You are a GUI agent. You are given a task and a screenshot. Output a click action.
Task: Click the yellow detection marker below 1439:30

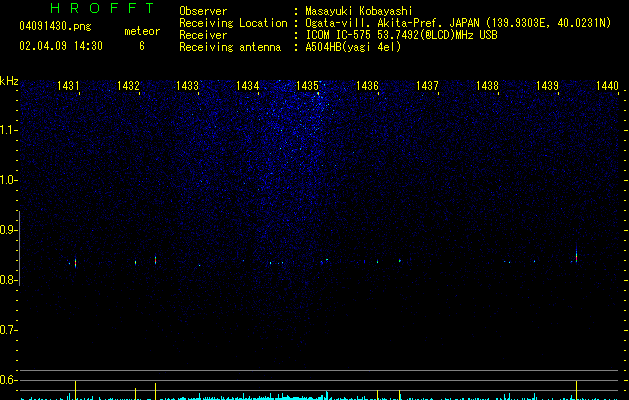tap(576, 390)
